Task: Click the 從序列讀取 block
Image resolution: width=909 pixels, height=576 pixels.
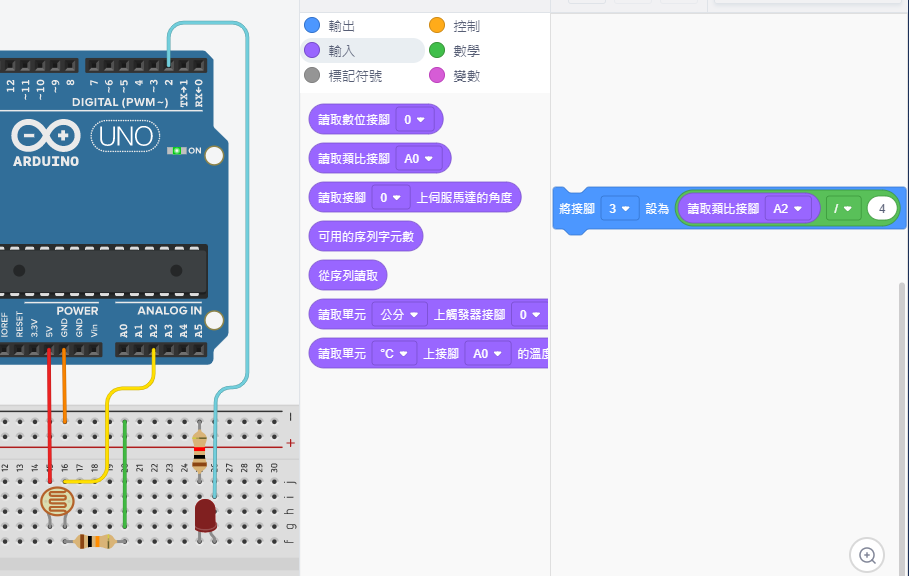Action: (348, 275)
